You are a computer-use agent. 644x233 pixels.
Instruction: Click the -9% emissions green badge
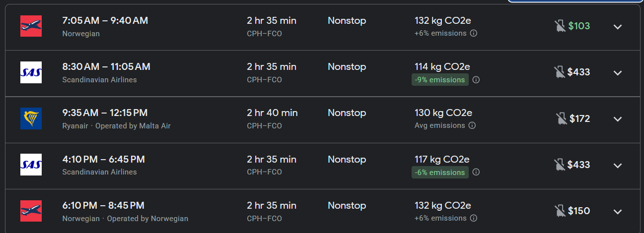(x=440, y=80)
